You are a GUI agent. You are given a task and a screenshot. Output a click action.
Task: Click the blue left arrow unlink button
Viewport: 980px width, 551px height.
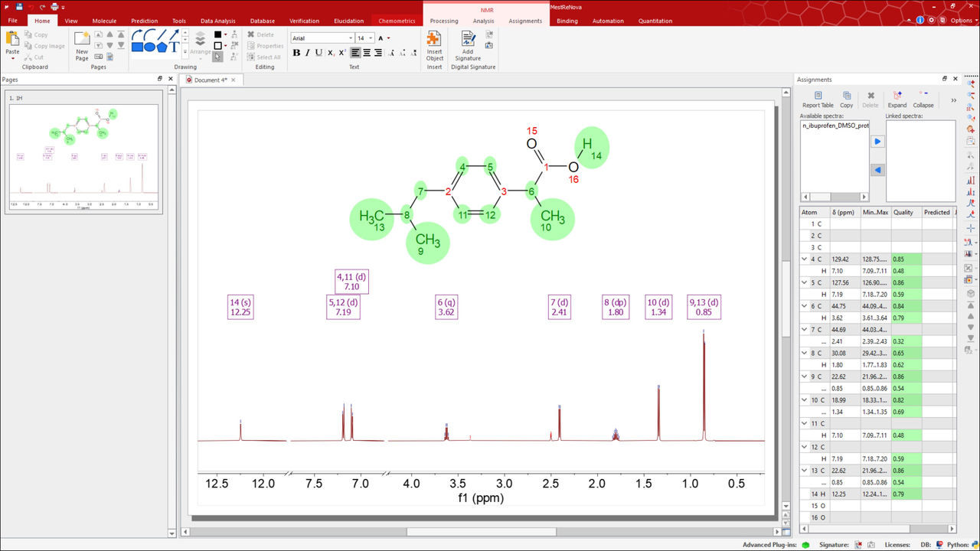click(877, 170)
